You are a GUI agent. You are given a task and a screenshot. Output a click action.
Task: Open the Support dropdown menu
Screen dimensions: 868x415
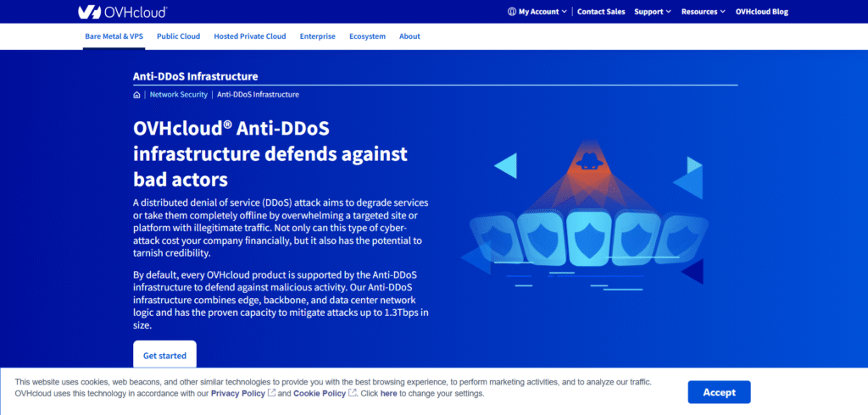coord(652,12)
